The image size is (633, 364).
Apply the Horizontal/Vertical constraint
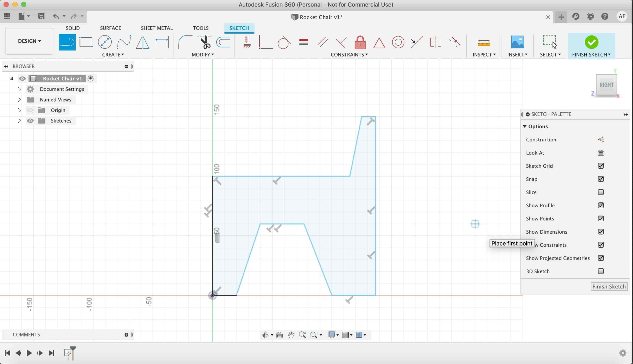(247, 42)
